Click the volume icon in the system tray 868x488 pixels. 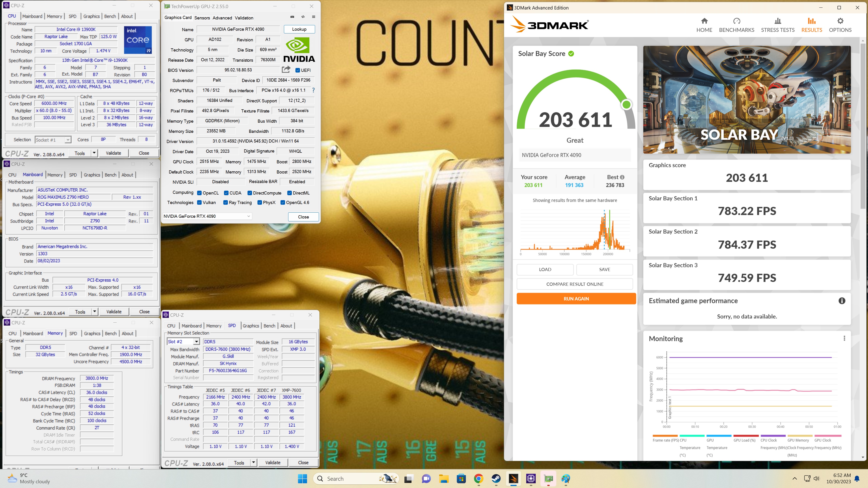(816, 479)
